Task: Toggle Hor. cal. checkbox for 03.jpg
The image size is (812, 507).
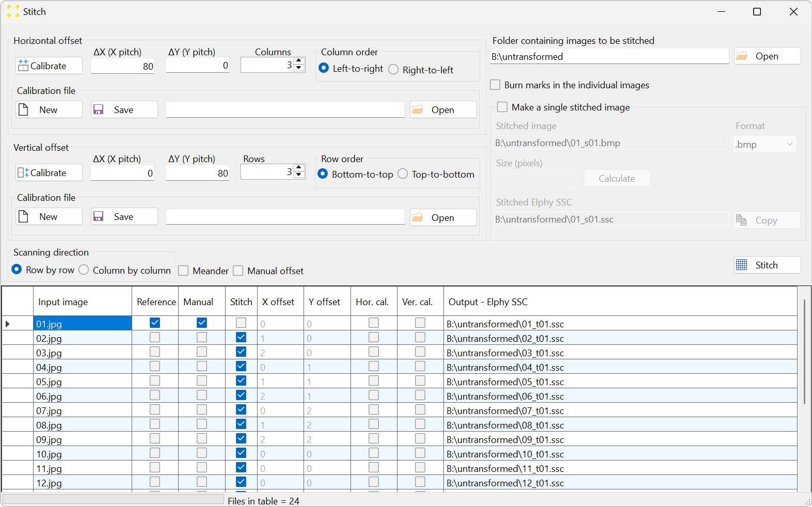Action: (x=374, y=352)
